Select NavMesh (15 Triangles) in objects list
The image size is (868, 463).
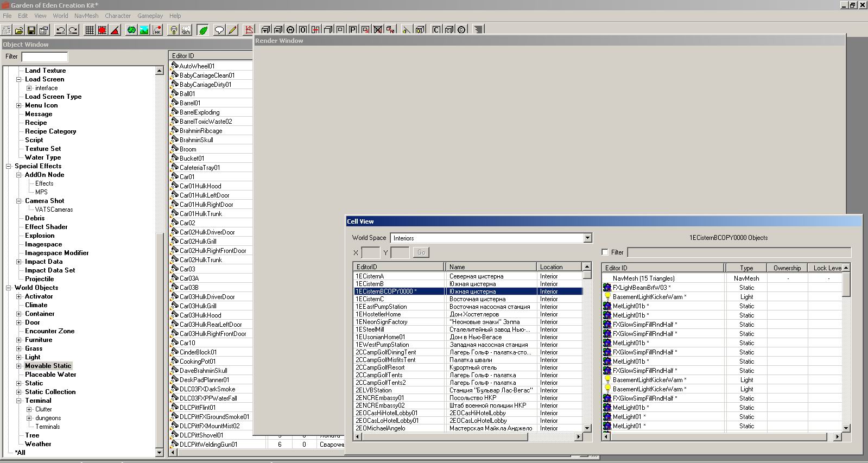643,278
